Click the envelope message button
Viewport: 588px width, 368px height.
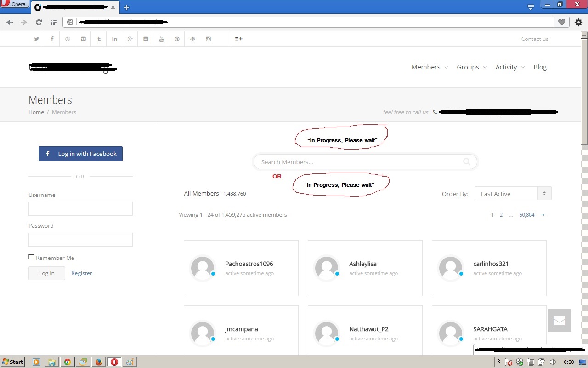click(x=559, y=321)
